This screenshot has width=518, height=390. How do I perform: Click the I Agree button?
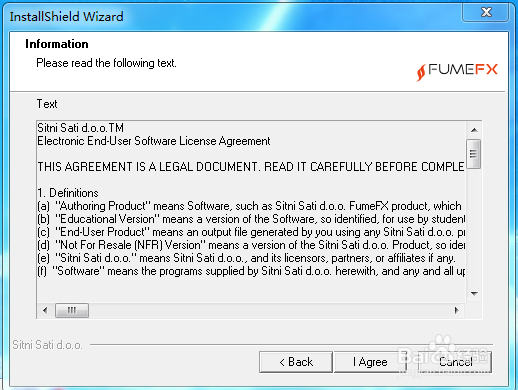[370, 362]
